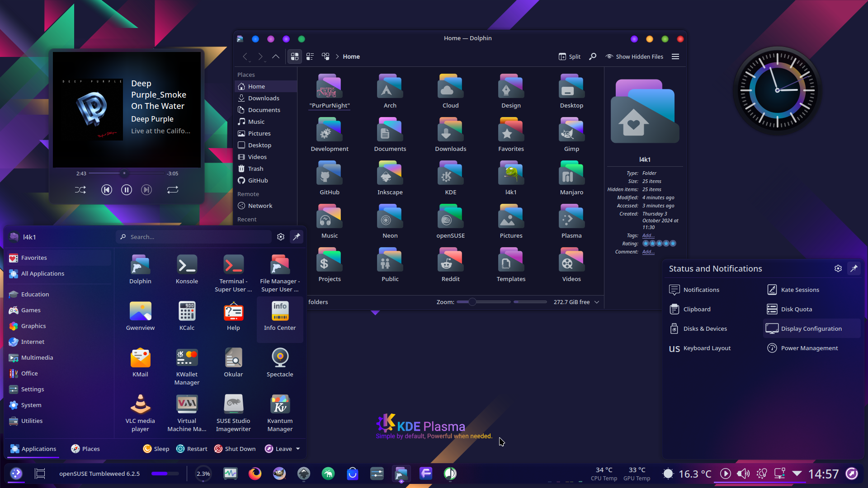Click Add link next to Comment
Viewport: 868px width, 488px height.
point(648,252)
